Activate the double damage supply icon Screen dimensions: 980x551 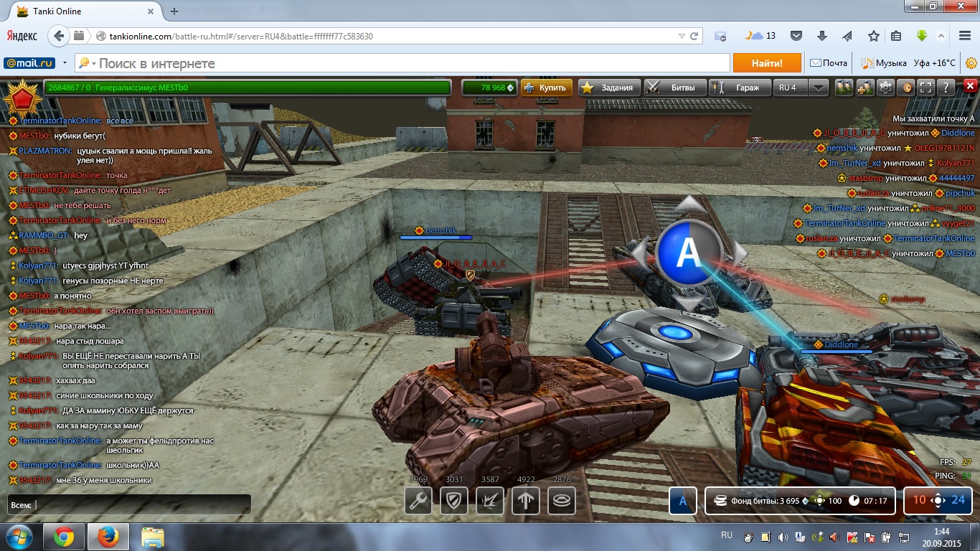click(490, 501)
